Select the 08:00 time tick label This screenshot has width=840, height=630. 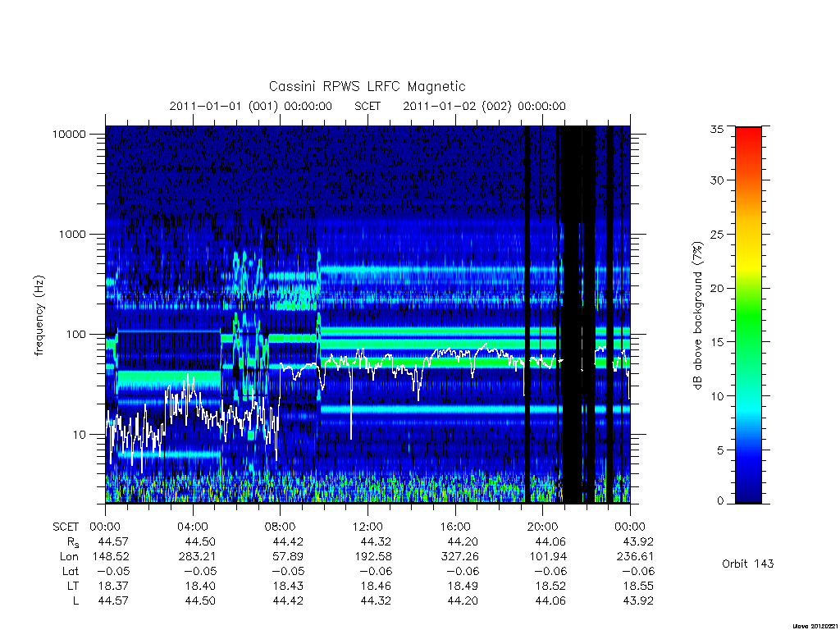pyautogui.click(x=280, y=527)
